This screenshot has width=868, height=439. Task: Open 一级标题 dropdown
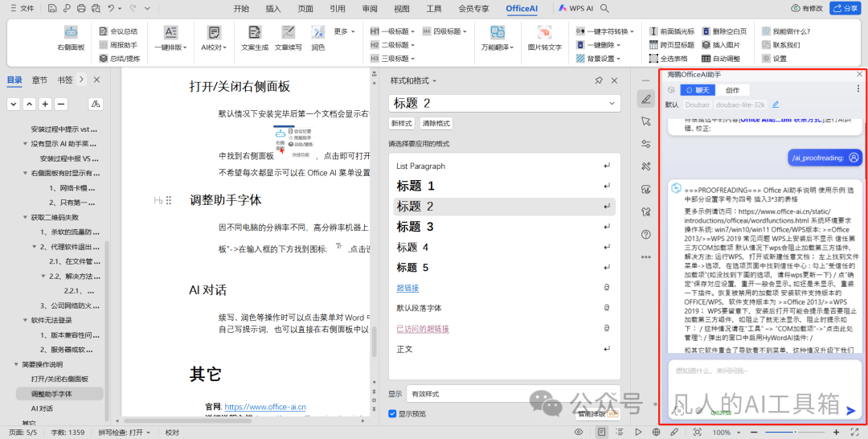[x=392, y=31]
